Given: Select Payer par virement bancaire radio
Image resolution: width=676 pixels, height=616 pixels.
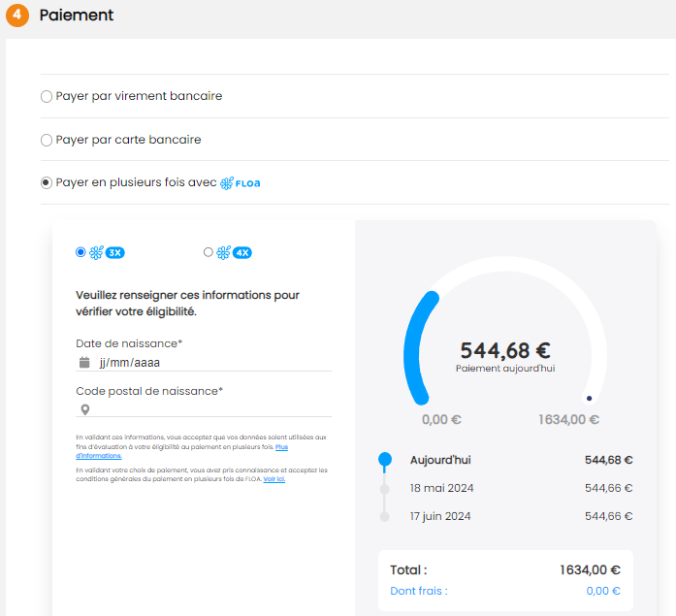Looking at the screenshot, I should (x=47, y=96).
